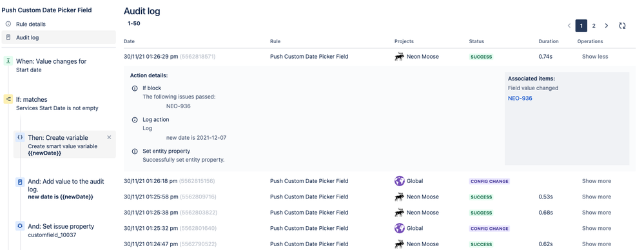Click the yellow If matches condition icon
Image resolution: width=644 pixels, height=250 pixels.
coord(8,99)
